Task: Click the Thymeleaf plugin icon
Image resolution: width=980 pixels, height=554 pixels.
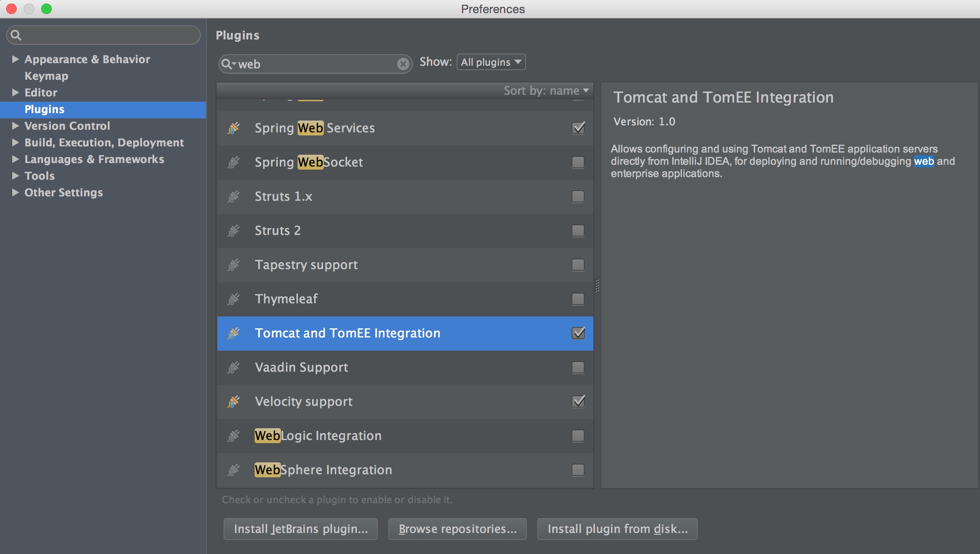Action: (233, 299)
